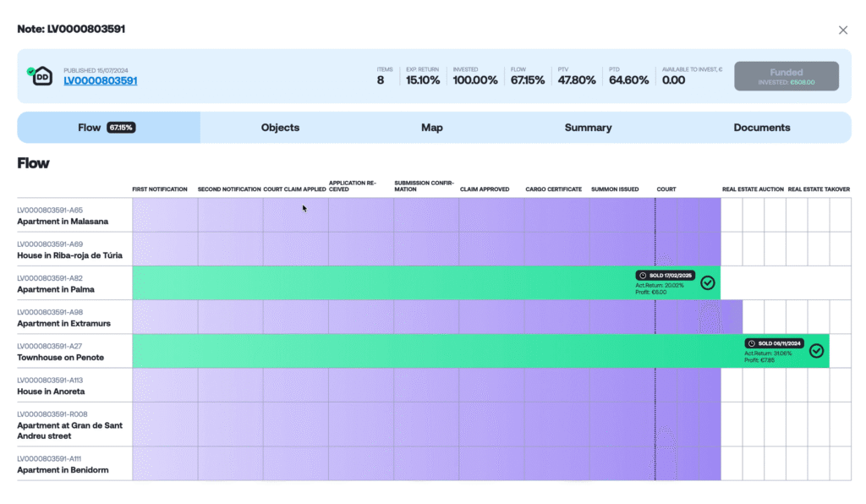Click the 67.15% badge on Flow tab
The height and width of the screenshot is (504, 866).
[x=121, y=128]
